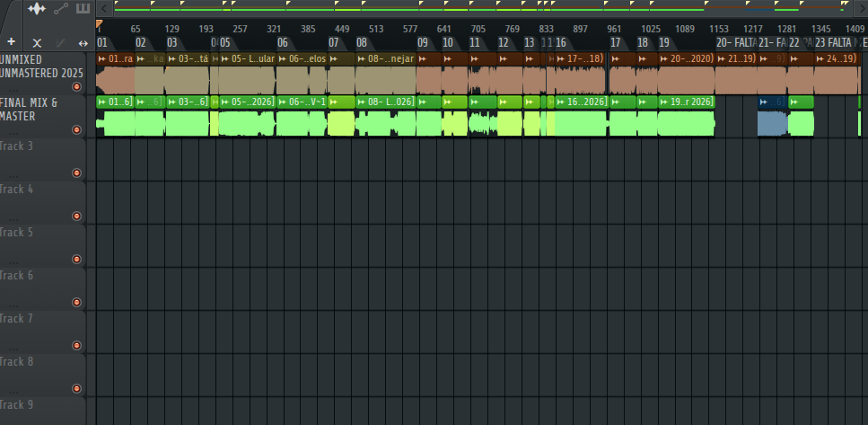The height and width of the screenshot is (425, 868).
Task: Jump to timeline marker 01
Action: (x=102, y=42)
